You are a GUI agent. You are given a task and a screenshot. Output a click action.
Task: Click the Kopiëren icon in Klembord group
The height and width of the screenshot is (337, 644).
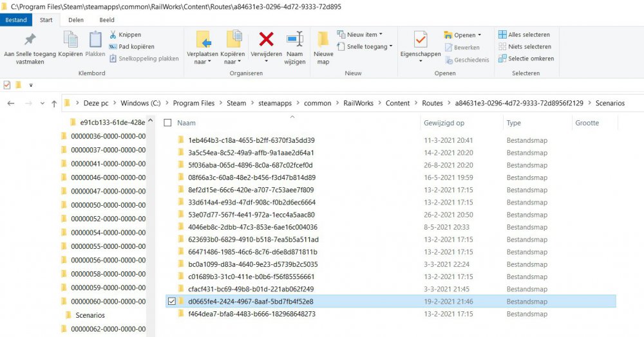click(x=70, y=41)
